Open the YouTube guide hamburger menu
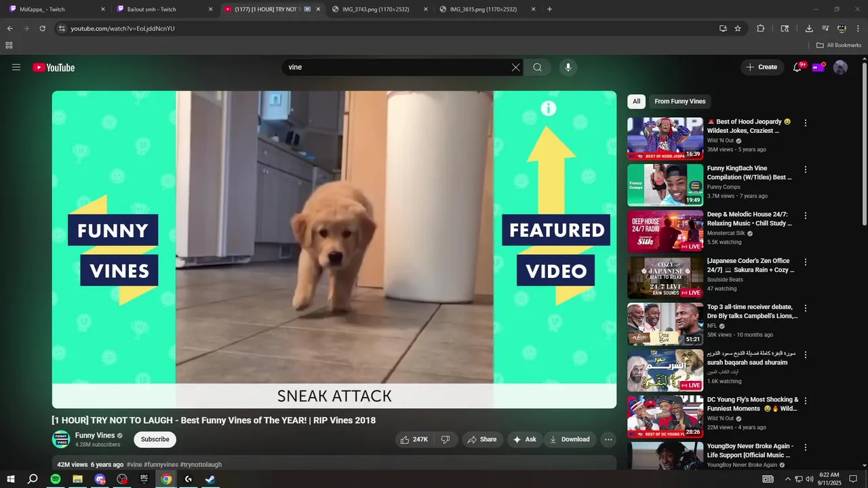The height and width of the screenshot is (488, 868). [x=16, y=67]
